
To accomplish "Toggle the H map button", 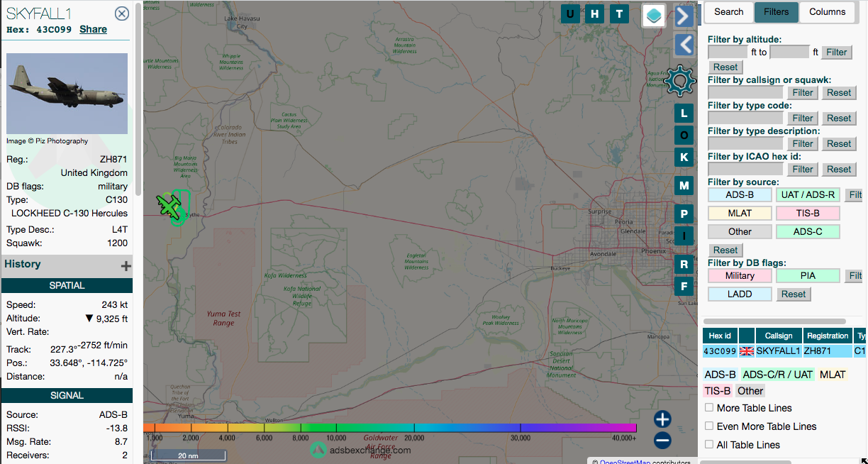I will (594, 13).
